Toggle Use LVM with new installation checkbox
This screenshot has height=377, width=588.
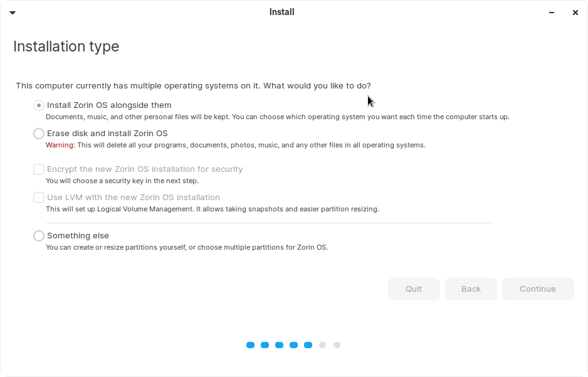tap(39, 198)
